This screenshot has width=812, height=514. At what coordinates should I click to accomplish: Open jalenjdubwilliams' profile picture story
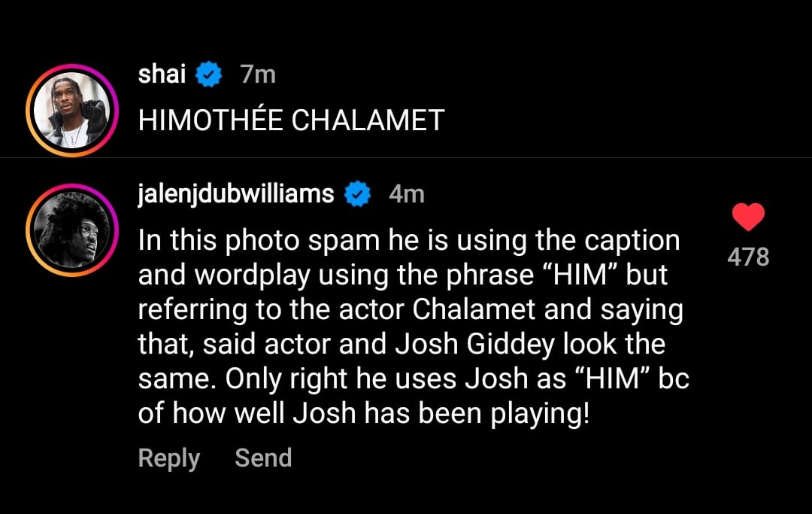(72, 230)
